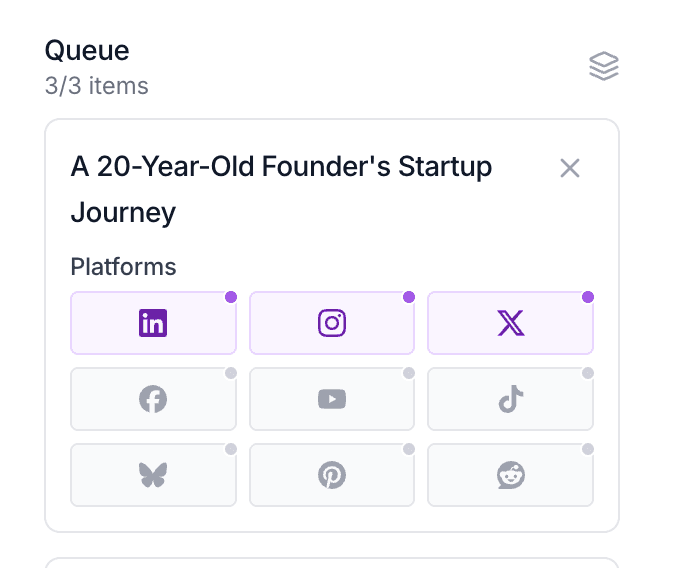Select the YouTube platform icon

tap(332, 400)
